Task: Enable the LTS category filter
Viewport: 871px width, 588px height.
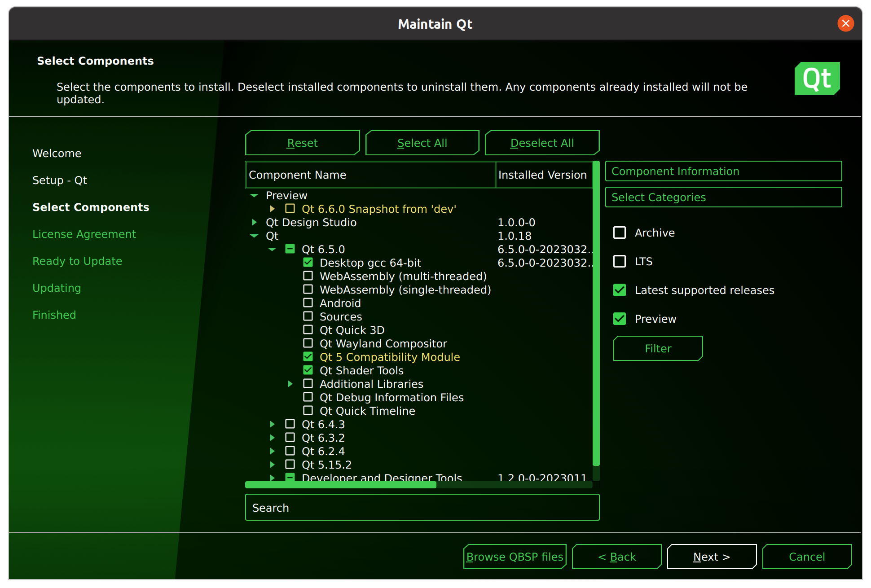Action: pos(620,261)
